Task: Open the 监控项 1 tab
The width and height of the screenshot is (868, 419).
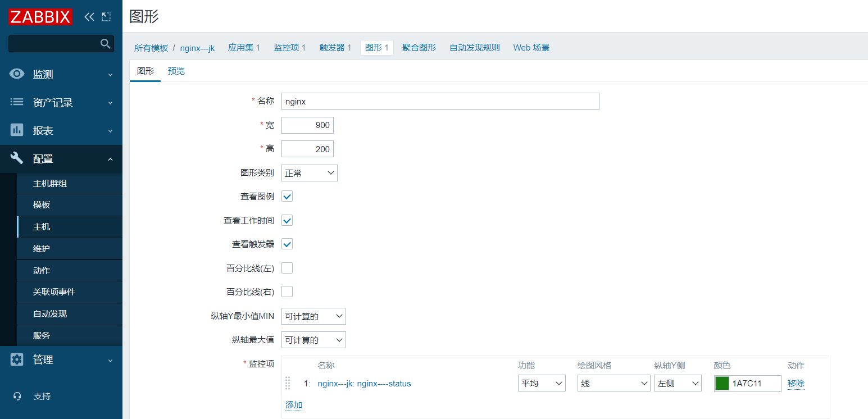Action: [x=290, y=48]
